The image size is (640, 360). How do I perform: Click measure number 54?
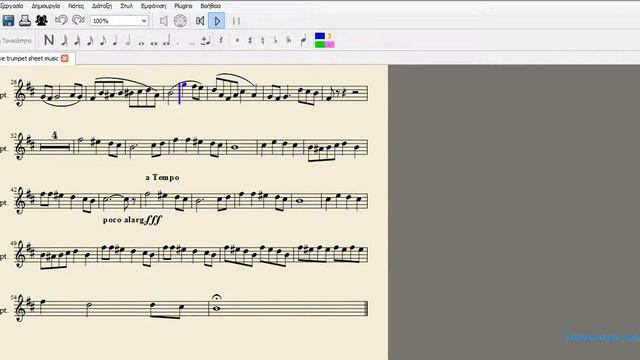click(14, 297)
